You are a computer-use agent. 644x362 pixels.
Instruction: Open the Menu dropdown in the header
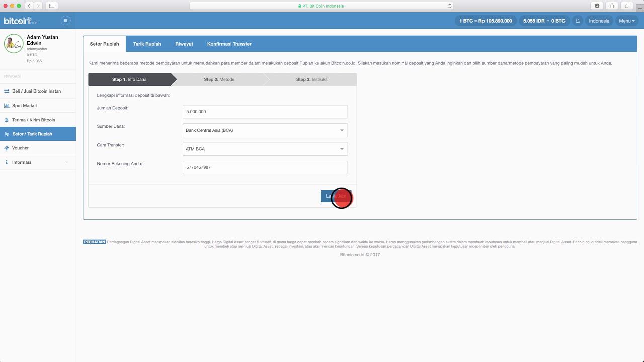627,21
